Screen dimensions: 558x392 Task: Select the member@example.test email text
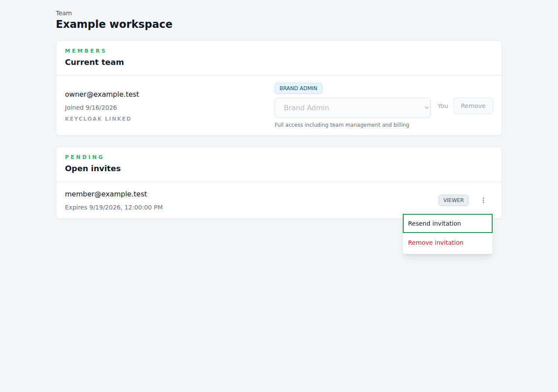point(106,194)
